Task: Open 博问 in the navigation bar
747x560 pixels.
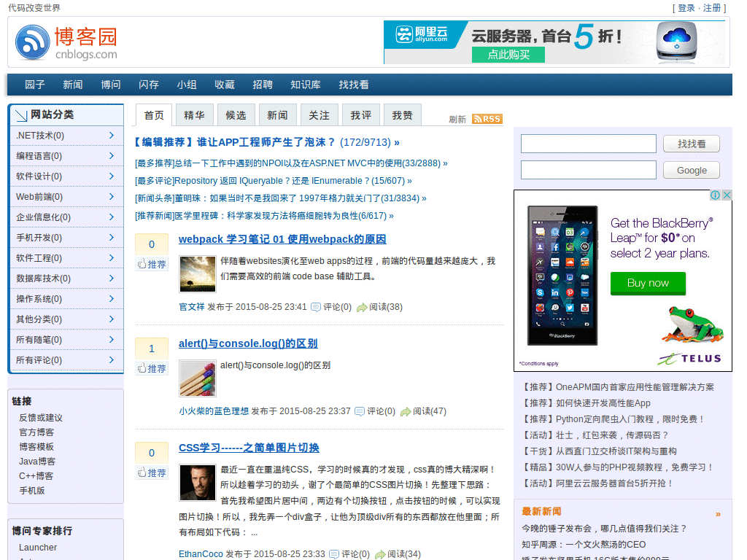Action: 111,85
